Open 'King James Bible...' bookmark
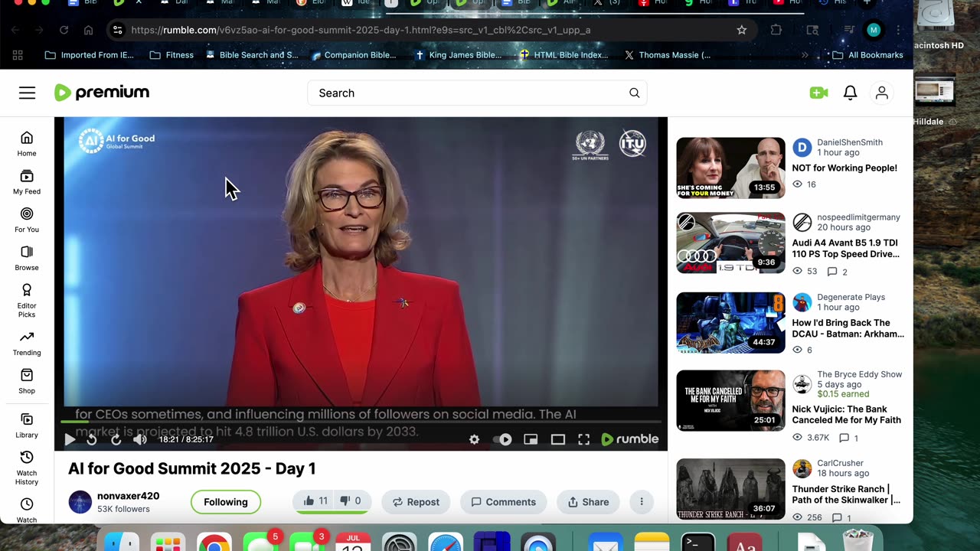 (x=458, y=55)
